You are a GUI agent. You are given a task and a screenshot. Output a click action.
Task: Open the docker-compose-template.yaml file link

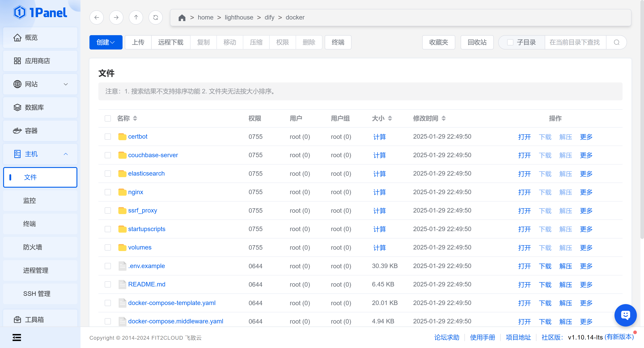point(172,303)
